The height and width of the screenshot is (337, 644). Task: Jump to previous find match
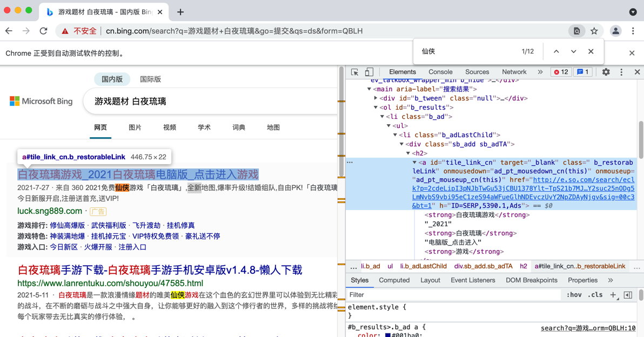coord(556,51)
